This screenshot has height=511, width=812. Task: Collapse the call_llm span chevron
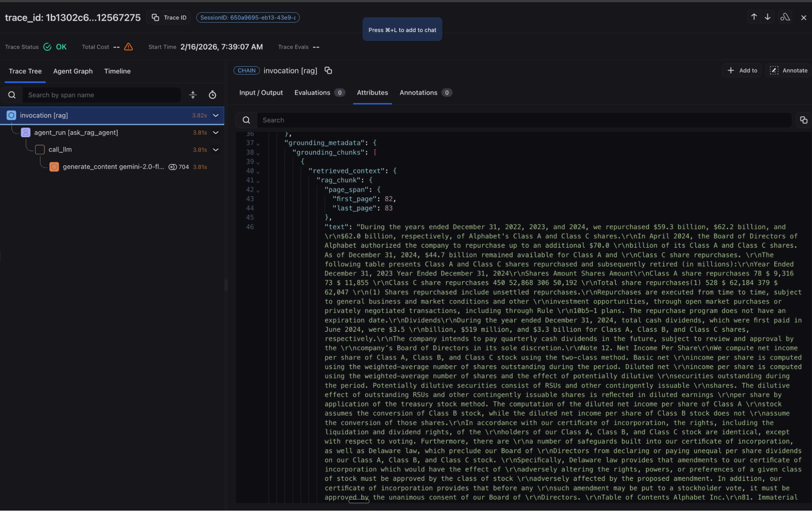216,149
